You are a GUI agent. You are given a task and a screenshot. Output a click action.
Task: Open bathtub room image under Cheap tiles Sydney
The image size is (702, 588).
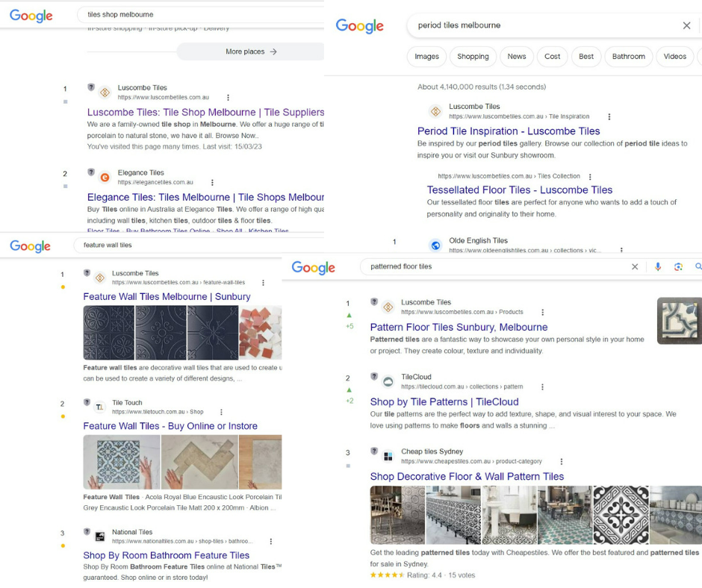pos(509,515)
